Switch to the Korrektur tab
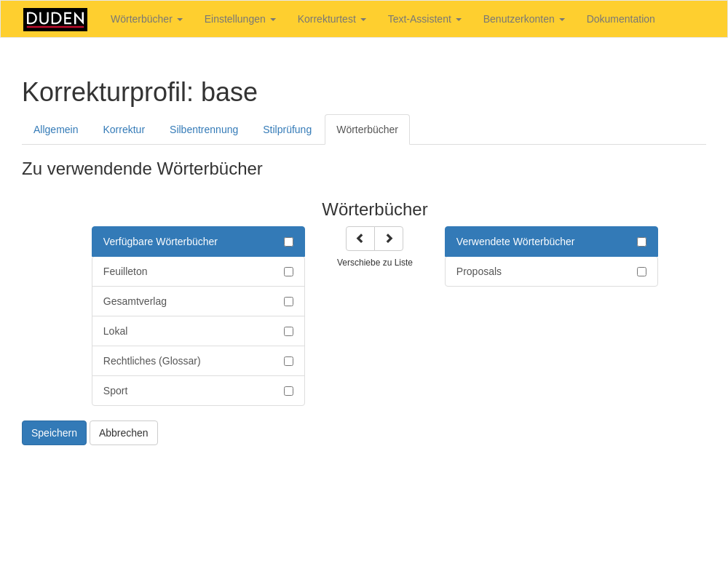This screenshot has height=582, width=728. click(124, 129)
